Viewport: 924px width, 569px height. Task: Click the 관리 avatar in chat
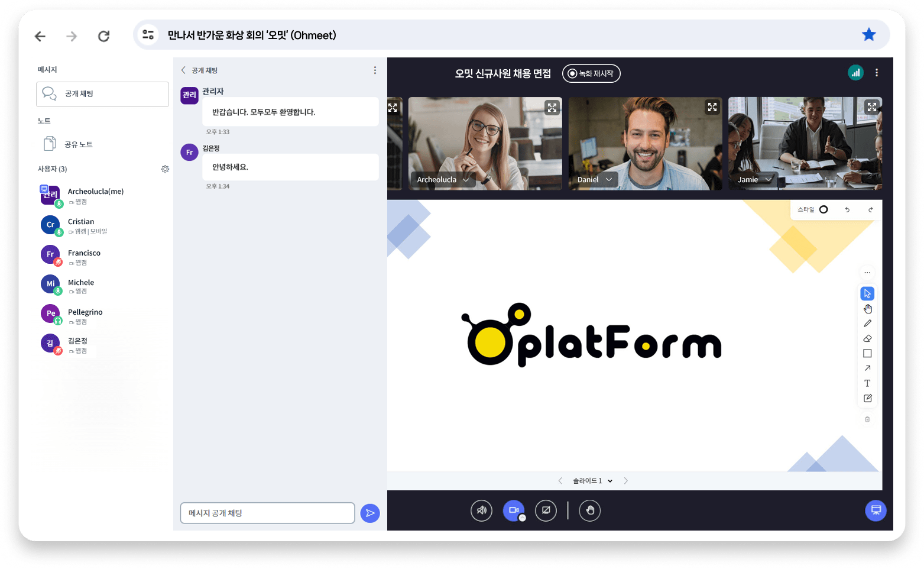[189, 95]
